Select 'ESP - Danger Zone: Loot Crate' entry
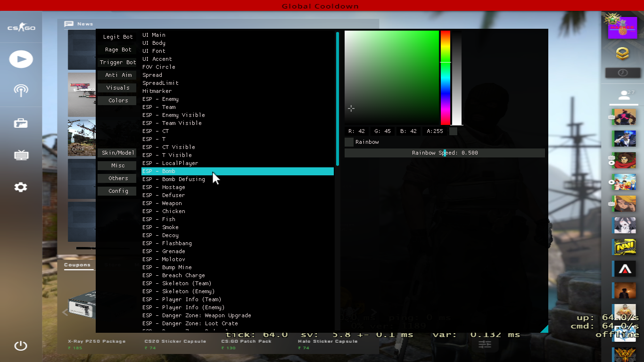The width and height of the screenshot is (644, 362). [x=238, y=323]
